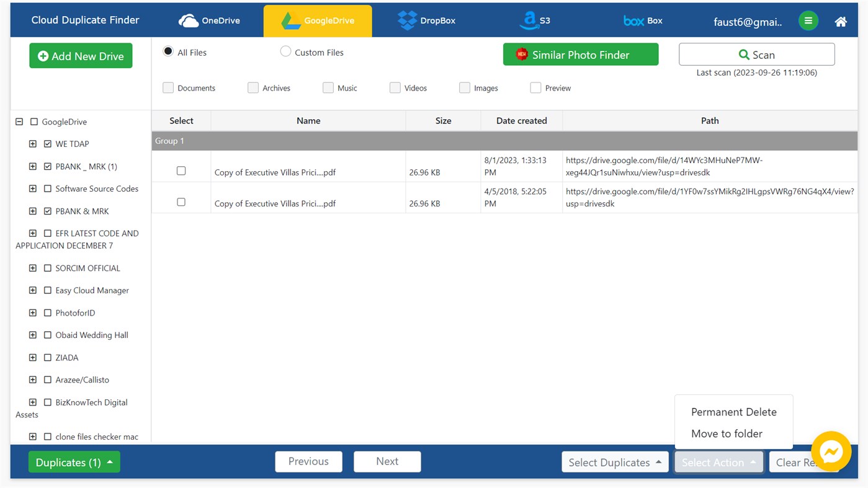Start a new Scan

pyautogui.click(x=756, y=54)
